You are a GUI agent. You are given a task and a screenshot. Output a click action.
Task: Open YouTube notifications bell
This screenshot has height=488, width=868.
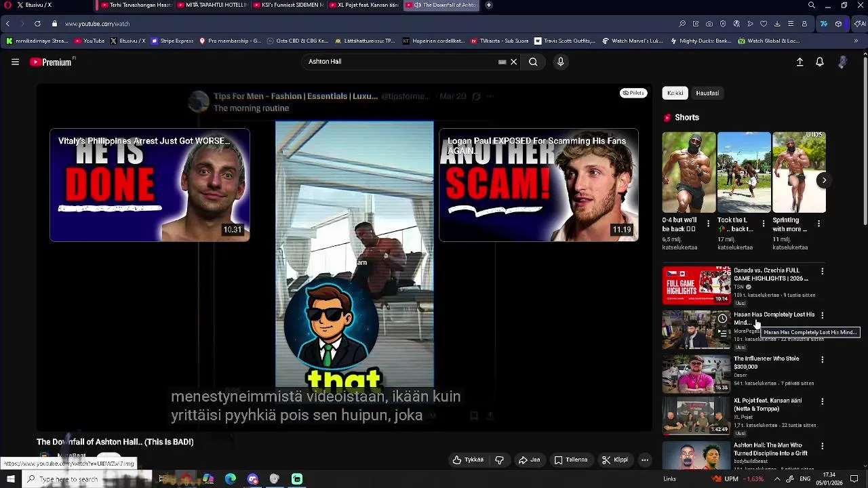tap(820, 62)
